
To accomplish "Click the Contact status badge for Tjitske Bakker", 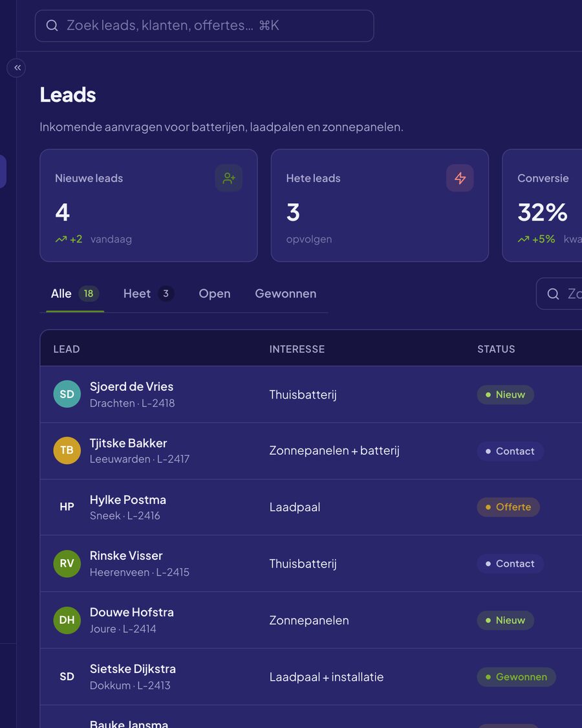I will (510, 451).
